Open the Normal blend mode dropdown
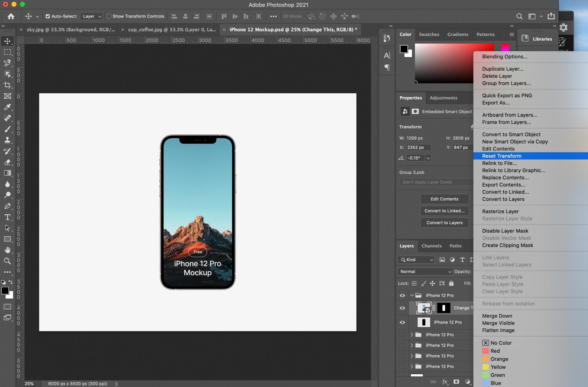 pyautogui.click(x=425, y=272)
